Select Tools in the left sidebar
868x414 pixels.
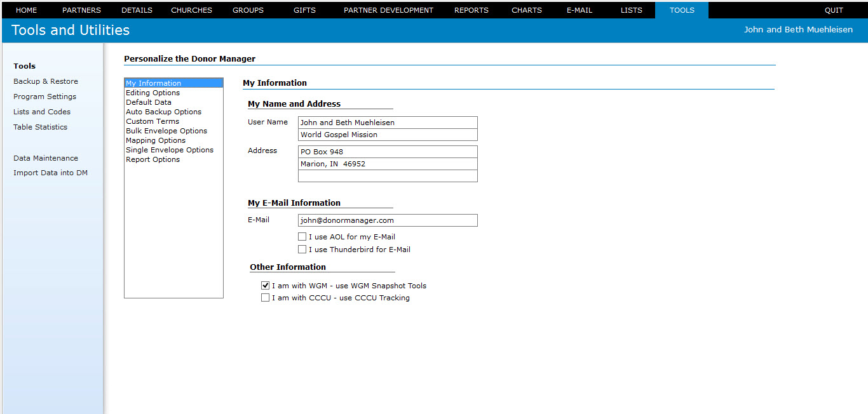tap(25, 66)
